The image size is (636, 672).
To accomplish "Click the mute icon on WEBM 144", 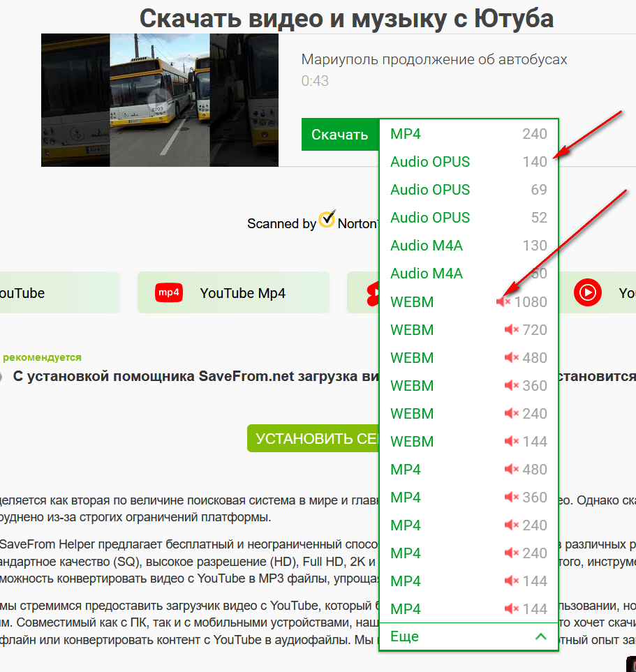I will [512, 441].
